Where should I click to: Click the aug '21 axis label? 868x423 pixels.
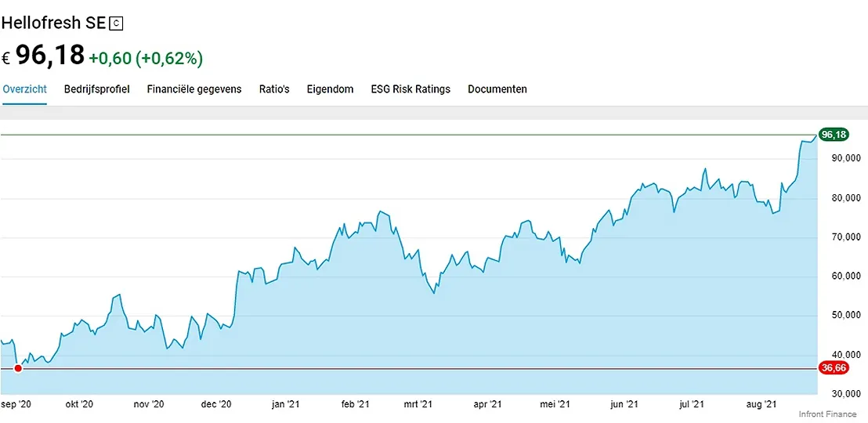tap(761, 404)
